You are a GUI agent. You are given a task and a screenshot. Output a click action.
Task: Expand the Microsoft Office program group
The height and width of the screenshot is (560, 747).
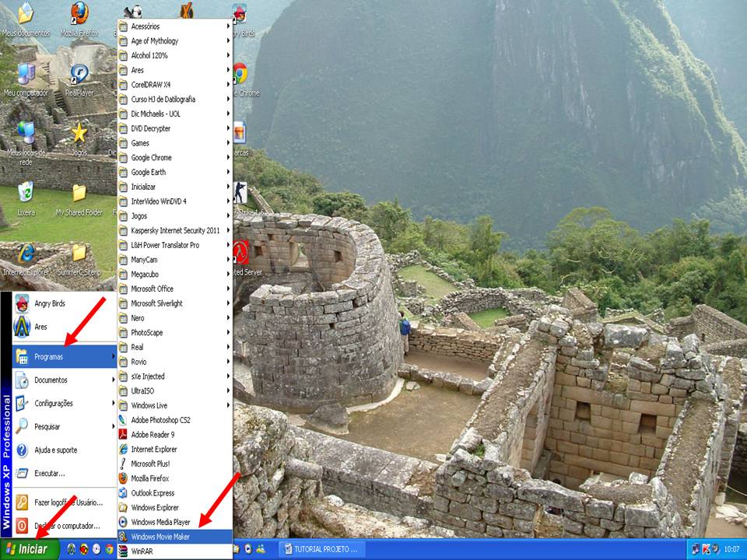click(x=175, y=289)
